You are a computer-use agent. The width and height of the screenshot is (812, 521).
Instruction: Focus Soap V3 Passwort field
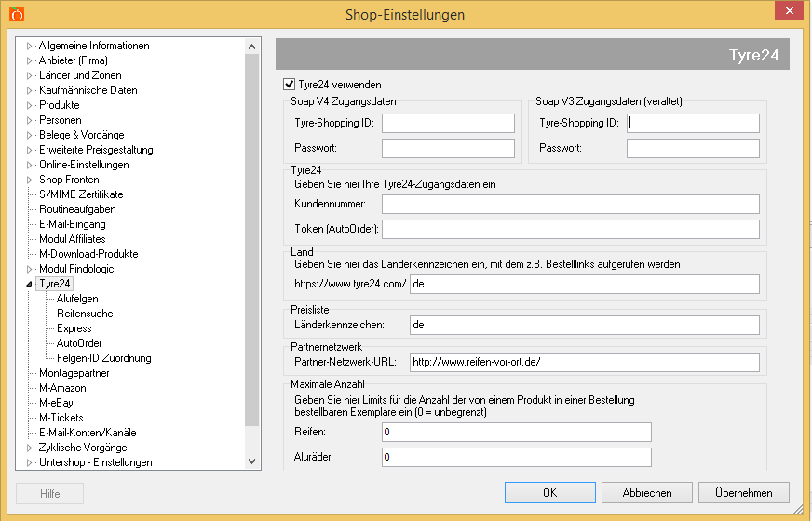(x=693, y=148)
